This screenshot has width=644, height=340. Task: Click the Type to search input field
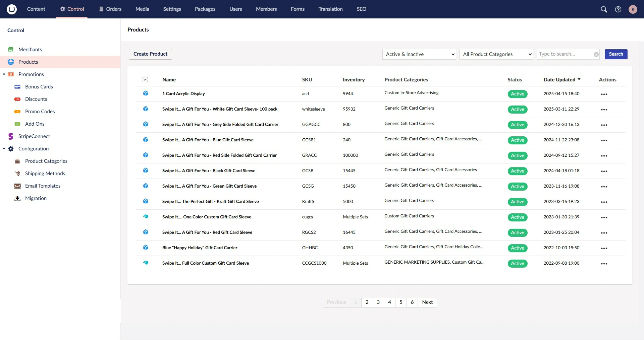[565, 54]
